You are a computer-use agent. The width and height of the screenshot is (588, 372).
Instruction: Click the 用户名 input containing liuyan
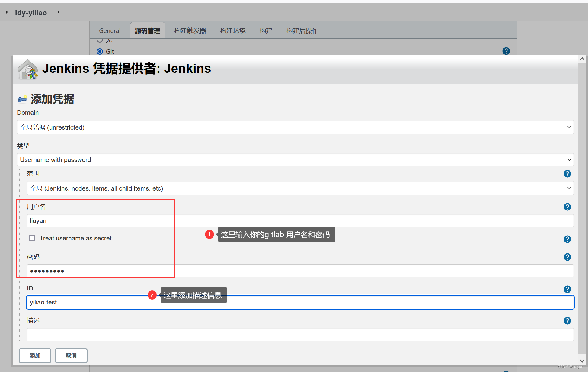[300, 221]
